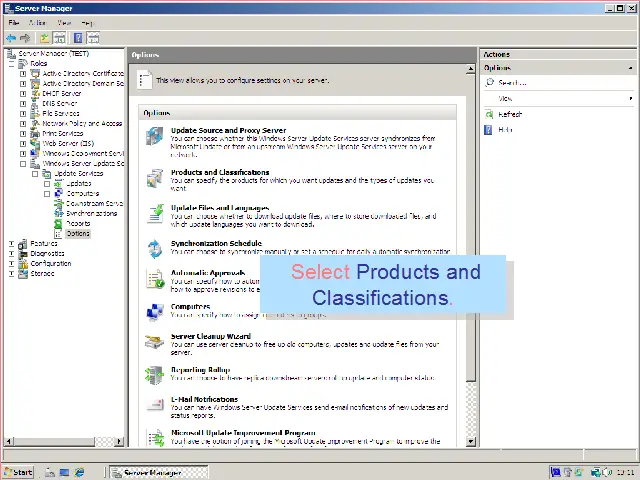
Task: Click the Downstream Servers tree node icon
Action: coord(59,203)
